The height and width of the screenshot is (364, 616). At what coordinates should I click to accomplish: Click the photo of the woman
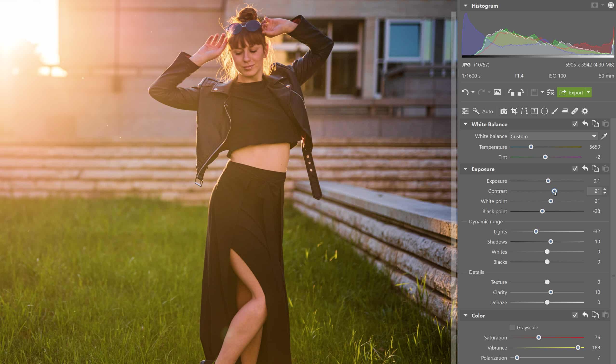tap(228, 182)
